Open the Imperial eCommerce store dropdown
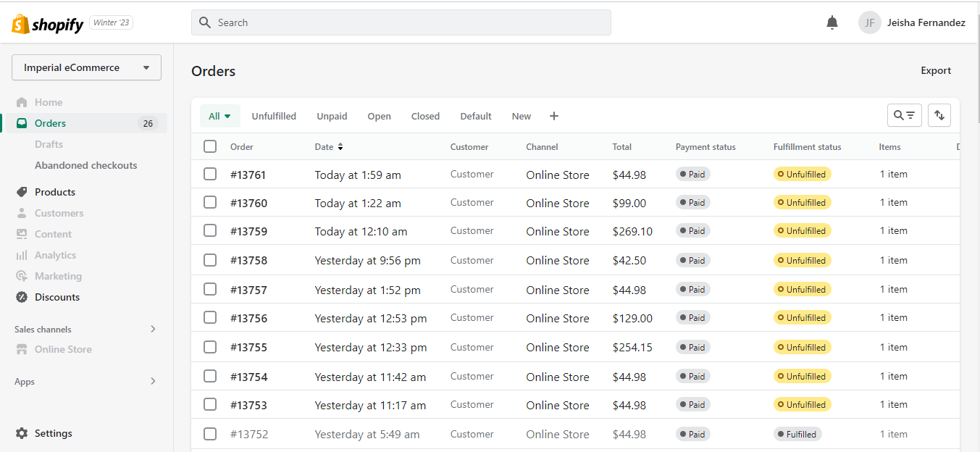980x452 pixels. (86, 67)
